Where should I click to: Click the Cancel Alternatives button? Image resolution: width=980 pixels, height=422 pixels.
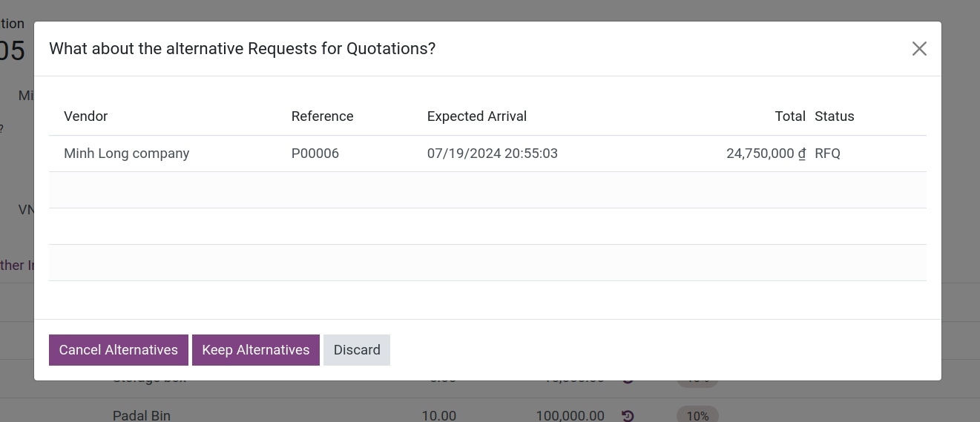119,350
